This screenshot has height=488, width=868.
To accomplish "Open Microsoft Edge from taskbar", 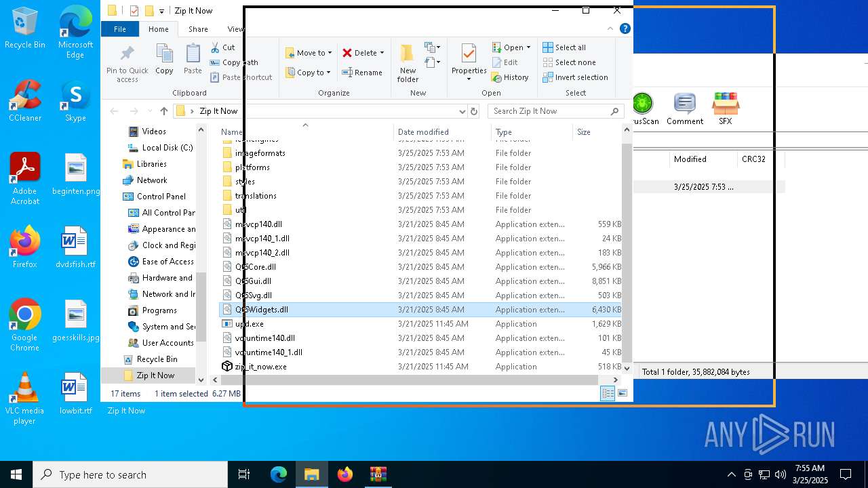I will click(x=279, y=474).
